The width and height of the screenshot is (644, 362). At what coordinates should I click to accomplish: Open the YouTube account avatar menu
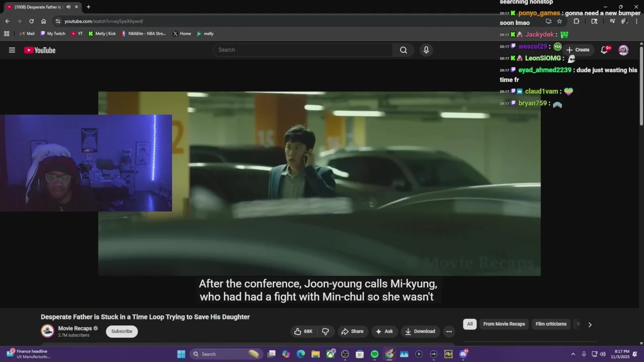(623, 50)
